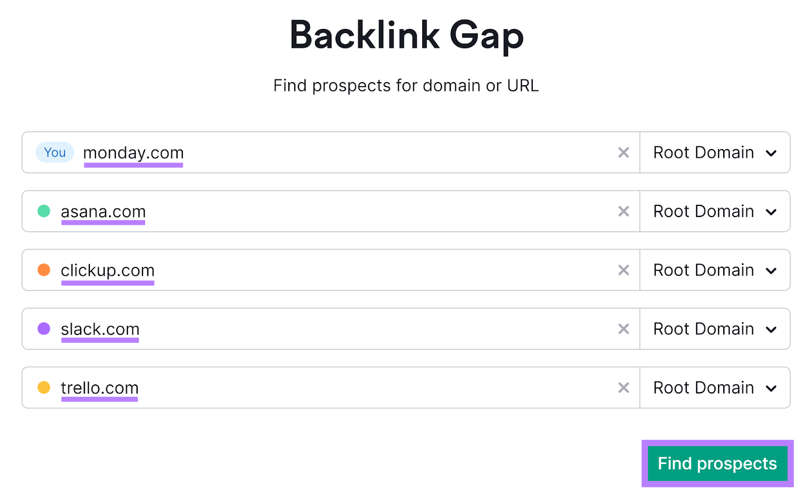Delete slack.com with the X icon
Image resolution: width=812 pixels, height=504 pixels.
click(x=623, y=329)
